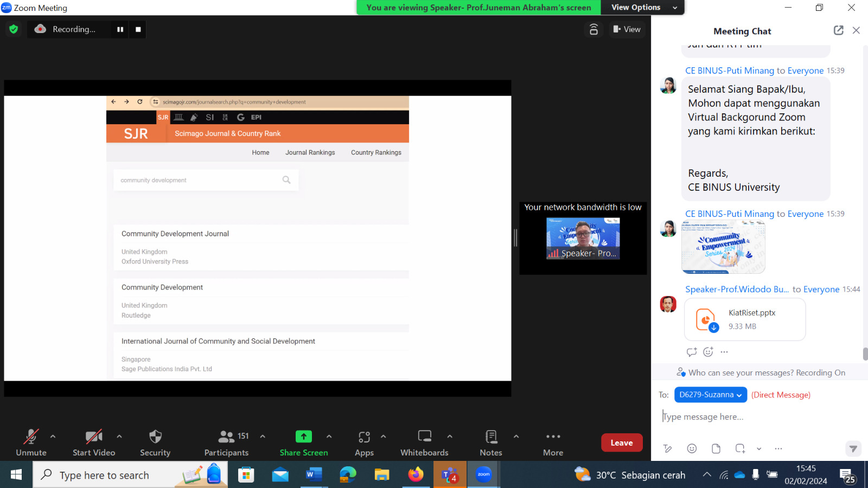Image resolution: width=868 pixels, height=488 pixels.
Task: Open the Participants panel
Action: coord(226,442)
